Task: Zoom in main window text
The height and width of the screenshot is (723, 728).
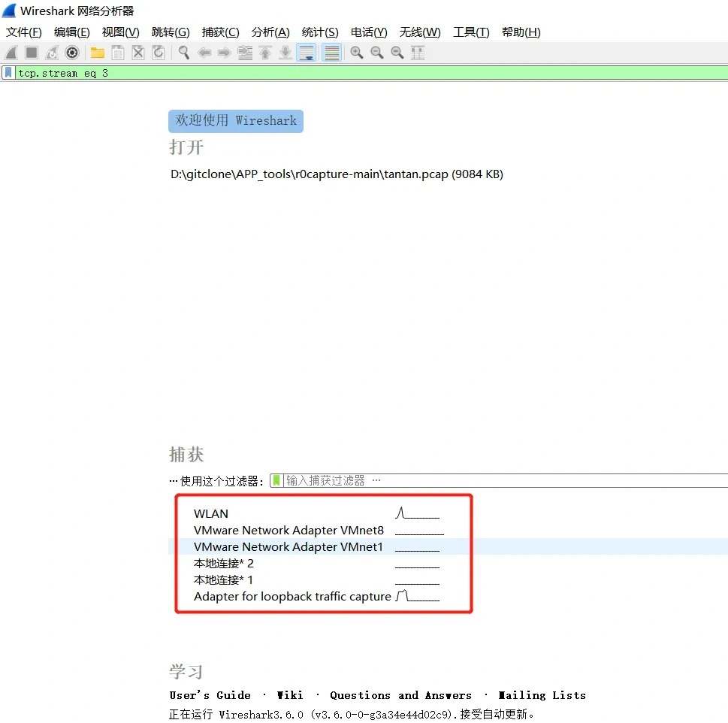Action: coord(357,53)
